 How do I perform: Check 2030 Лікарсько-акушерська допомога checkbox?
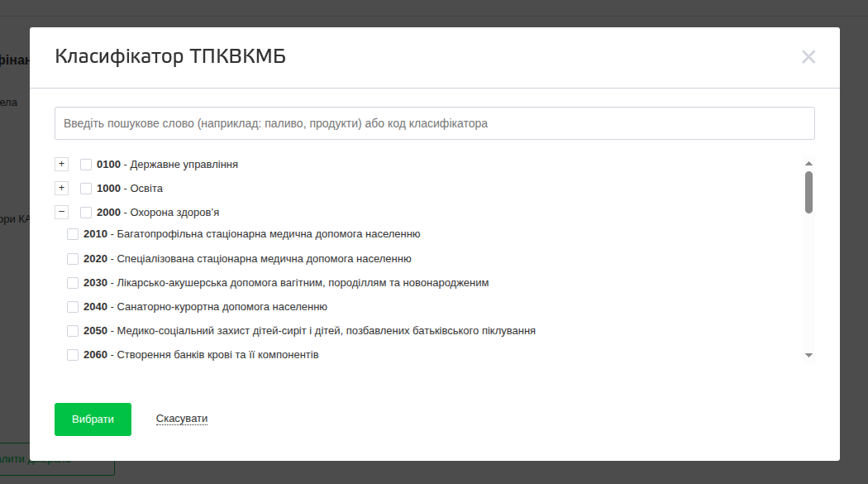(x=73, y=282)
